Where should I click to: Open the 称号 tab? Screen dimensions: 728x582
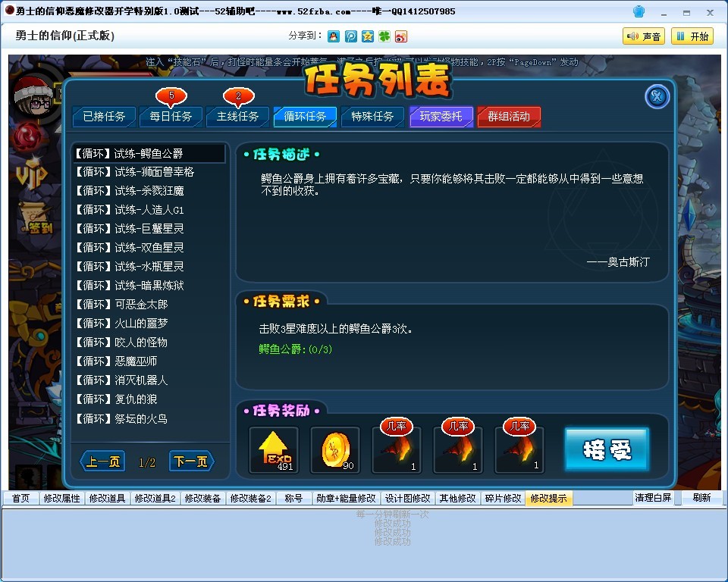click(293, 498)
